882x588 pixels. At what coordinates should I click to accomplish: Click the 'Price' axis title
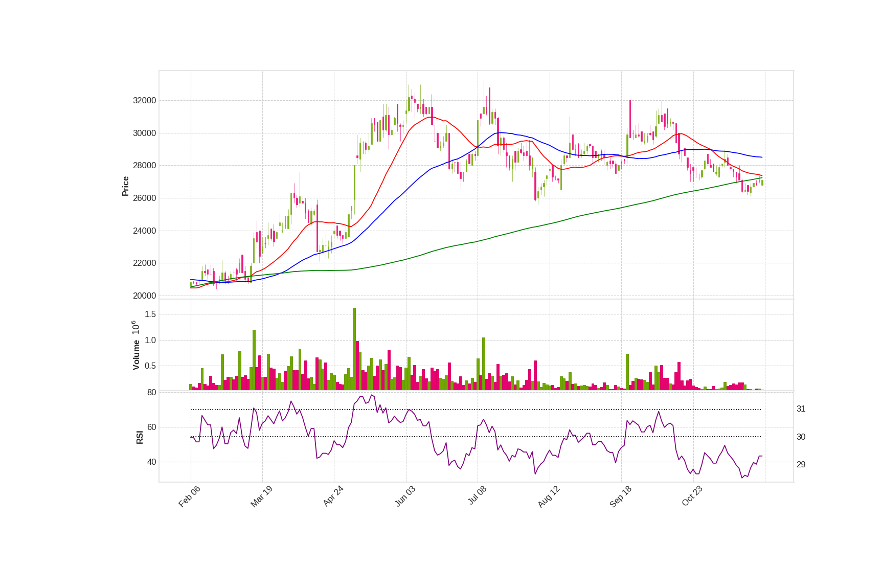coord(125,186)
